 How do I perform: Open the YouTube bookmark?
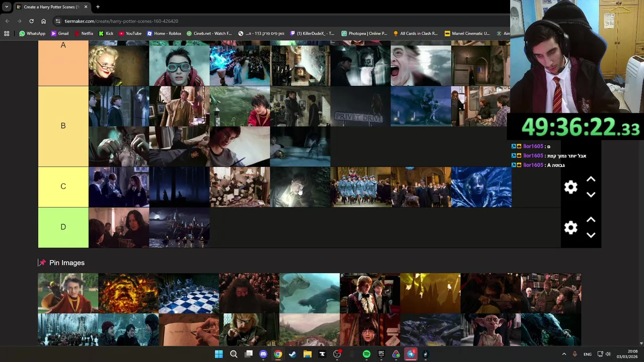coord(130,33)
